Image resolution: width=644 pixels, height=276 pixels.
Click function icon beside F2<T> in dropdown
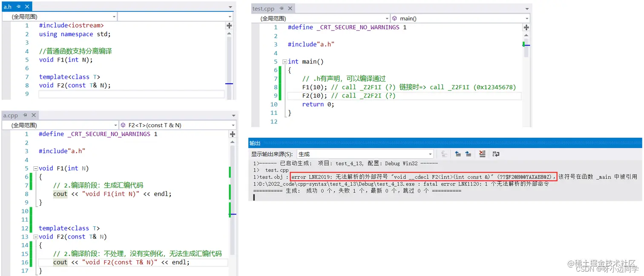pos(123,125)
